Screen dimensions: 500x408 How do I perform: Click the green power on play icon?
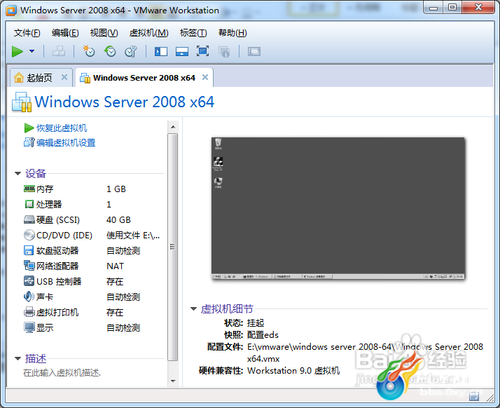[17, 51]
